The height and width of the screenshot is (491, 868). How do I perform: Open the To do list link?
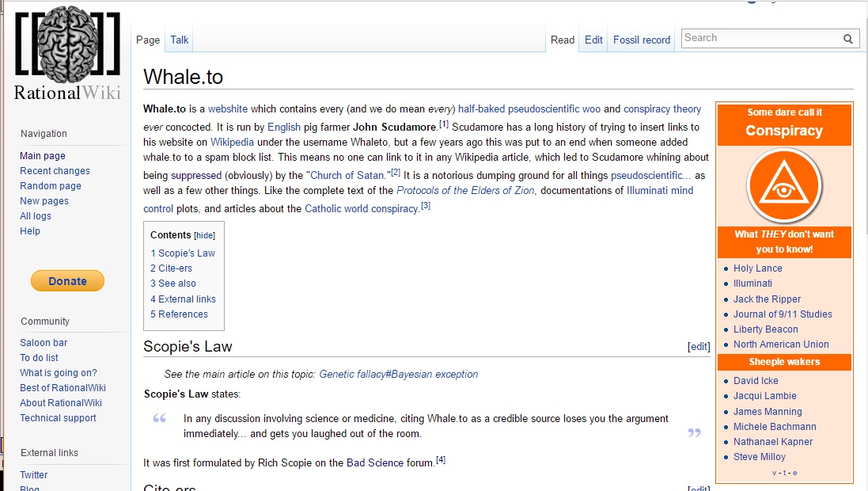pyautogui.click(x=39, y=357)
